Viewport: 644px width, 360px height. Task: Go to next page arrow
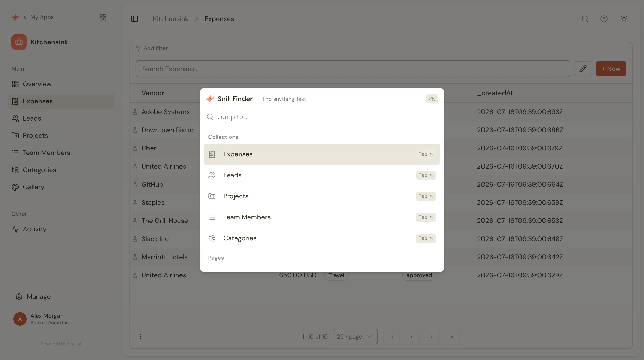point(431,336)
